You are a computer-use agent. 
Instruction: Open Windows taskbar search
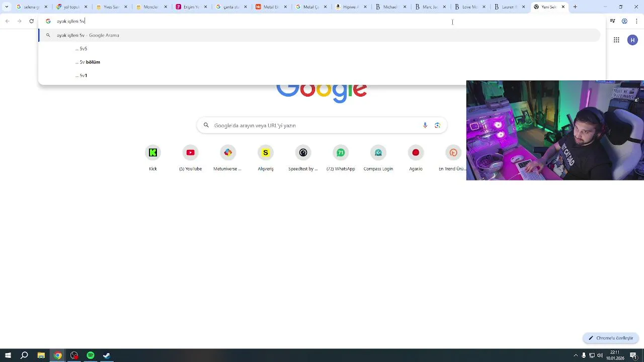24,355
